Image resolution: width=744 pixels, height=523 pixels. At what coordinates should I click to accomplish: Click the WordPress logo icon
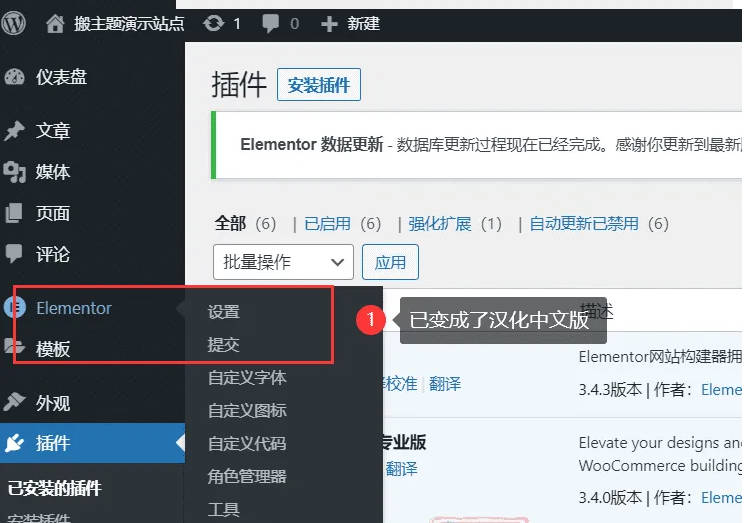coord(13,23)
